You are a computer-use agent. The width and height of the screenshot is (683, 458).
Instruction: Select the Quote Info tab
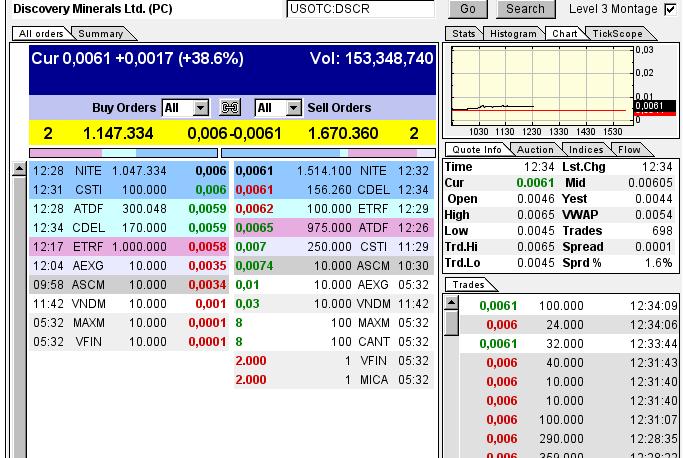[477, 149]
